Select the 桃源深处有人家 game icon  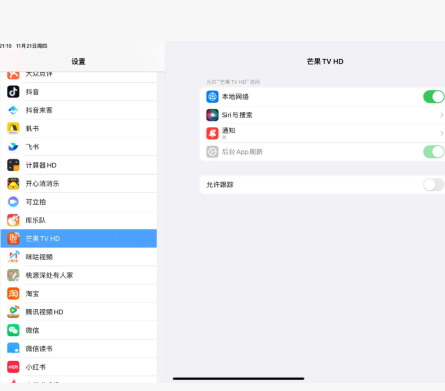(13, 275)
